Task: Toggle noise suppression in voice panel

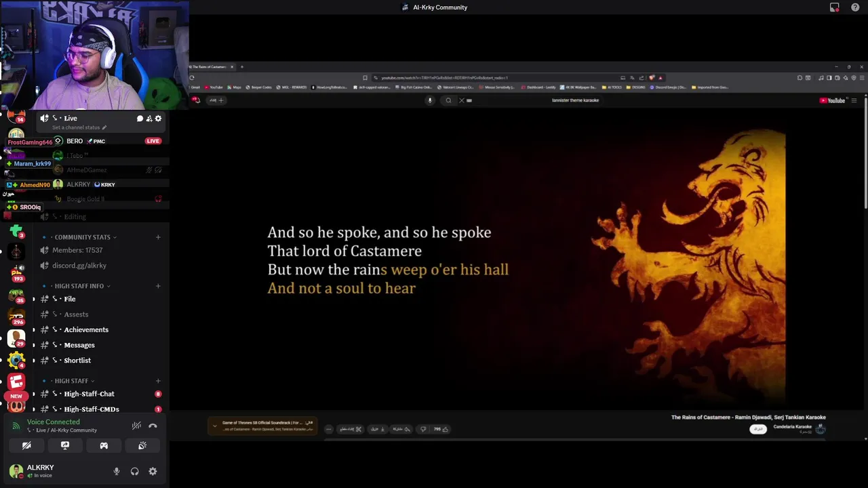Action: [x=136, y=426]
